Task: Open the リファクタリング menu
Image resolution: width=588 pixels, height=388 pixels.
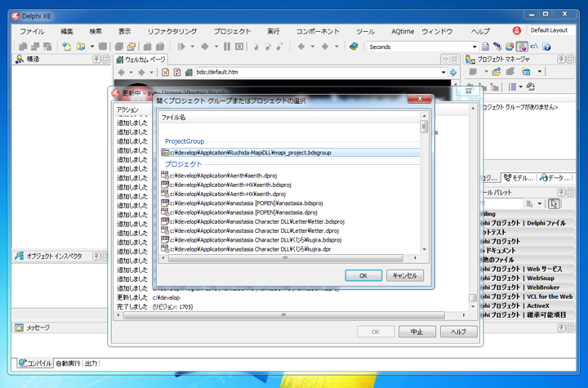Action: tap(171, 31)
